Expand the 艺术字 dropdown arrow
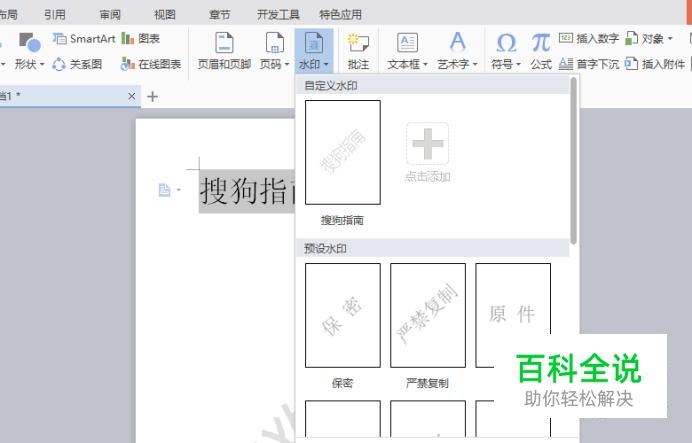 tap(475, 64)
